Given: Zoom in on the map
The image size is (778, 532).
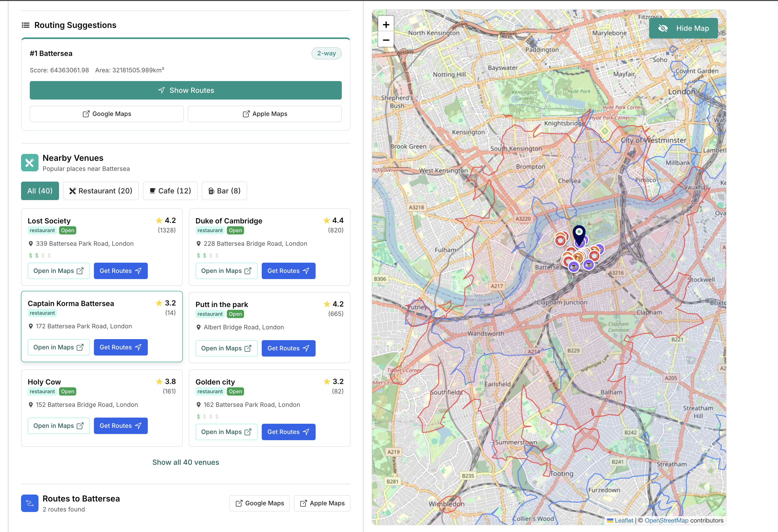Looking at the screenshot, I should 386,24.
